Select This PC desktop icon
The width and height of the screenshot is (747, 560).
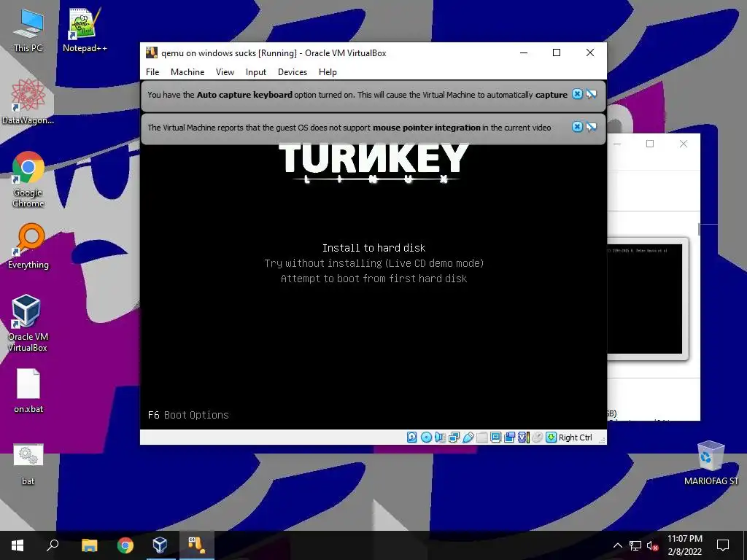[x=28, y=30]
